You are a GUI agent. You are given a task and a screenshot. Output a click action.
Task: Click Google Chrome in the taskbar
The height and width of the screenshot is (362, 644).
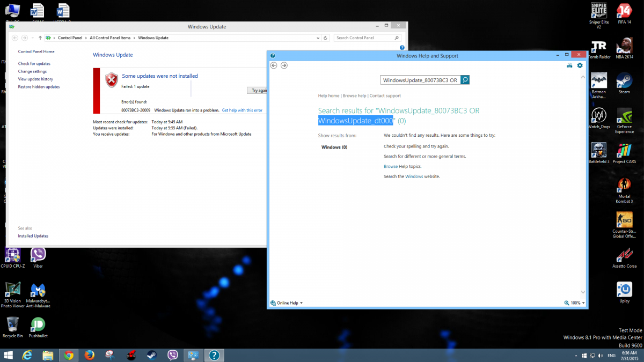69,355
